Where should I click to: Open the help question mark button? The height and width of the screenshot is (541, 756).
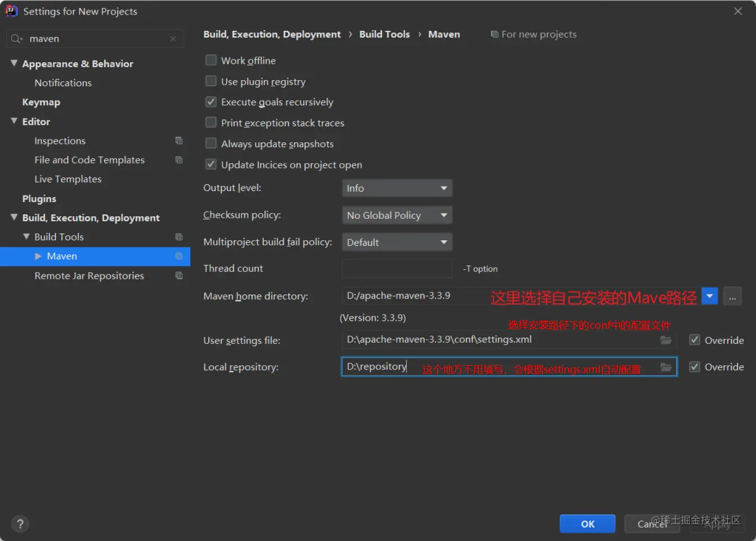click(20, 524)
